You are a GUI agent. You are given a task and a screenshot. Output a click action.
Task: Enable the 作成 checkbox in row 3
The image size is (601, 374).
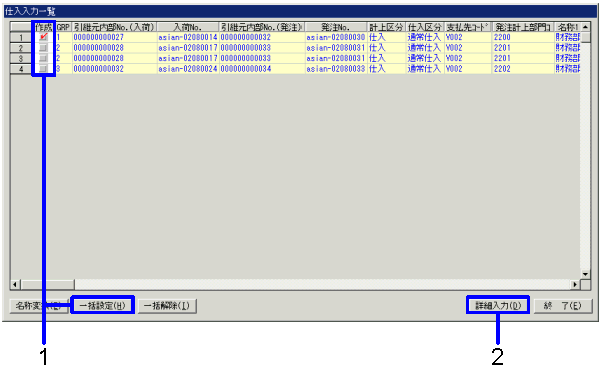(43, 58)
